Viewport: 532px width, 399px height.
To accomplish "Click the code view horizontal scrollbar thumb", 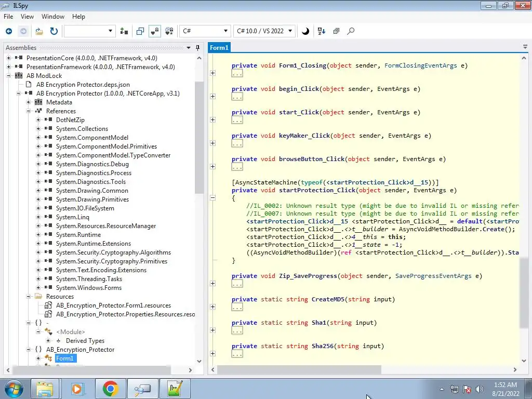I will [299, 369].
